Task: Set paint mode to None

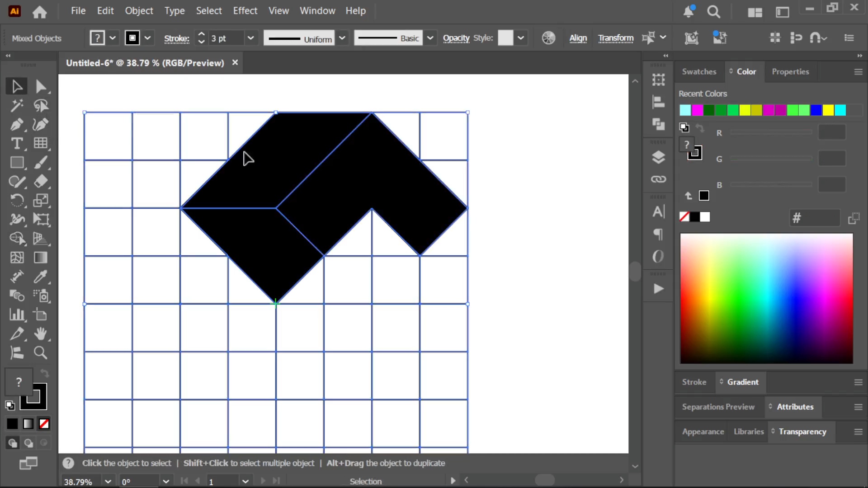Action: [x=44, y=424]
